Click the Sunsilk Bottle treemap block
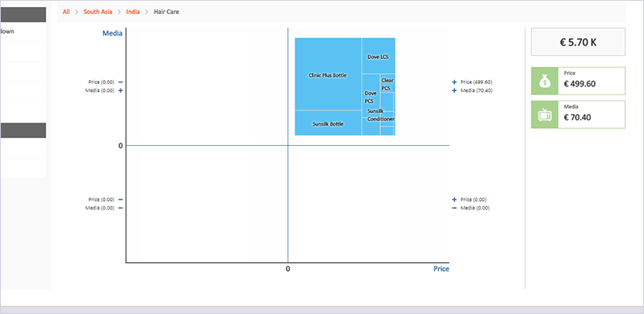Screen dimensions: 644x314 click(x=327, y=123)
